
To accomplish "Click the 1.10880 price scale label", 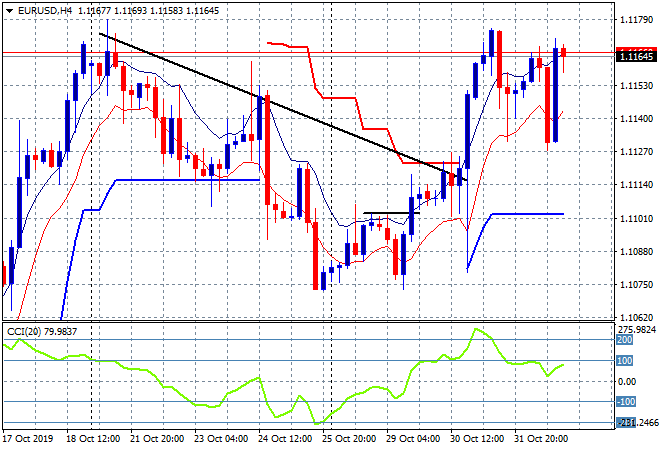I will point(636,251).
